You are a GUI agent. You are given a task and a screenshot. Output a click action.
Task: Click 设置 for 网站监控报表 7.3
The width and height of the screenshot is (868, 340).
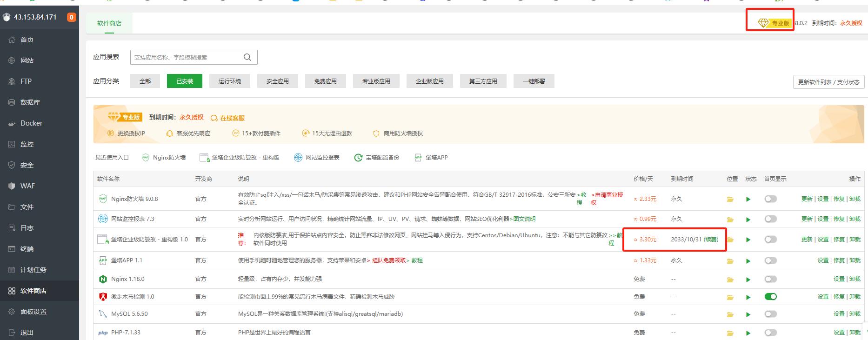tap(823, 219)
